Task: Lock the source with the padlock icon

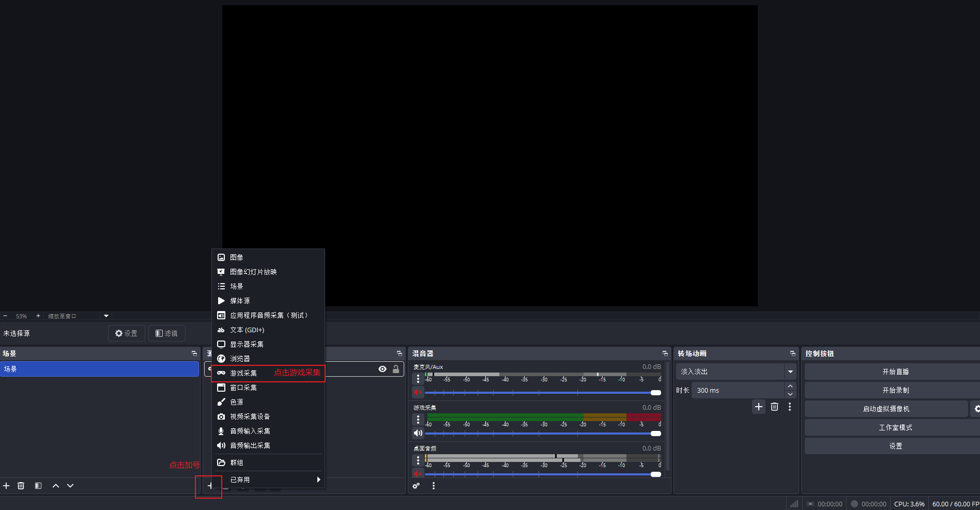Action: coord(395,369)
